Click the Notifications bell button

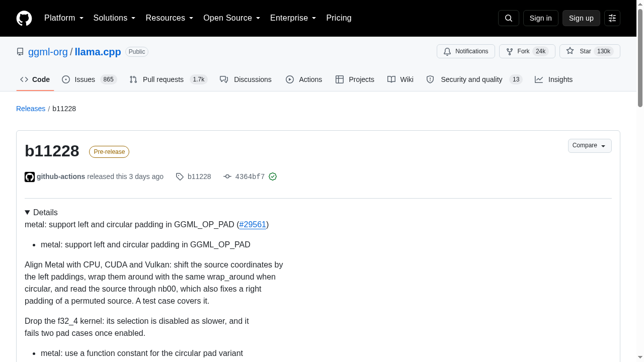pyautogui.click(x=466, y=51)
